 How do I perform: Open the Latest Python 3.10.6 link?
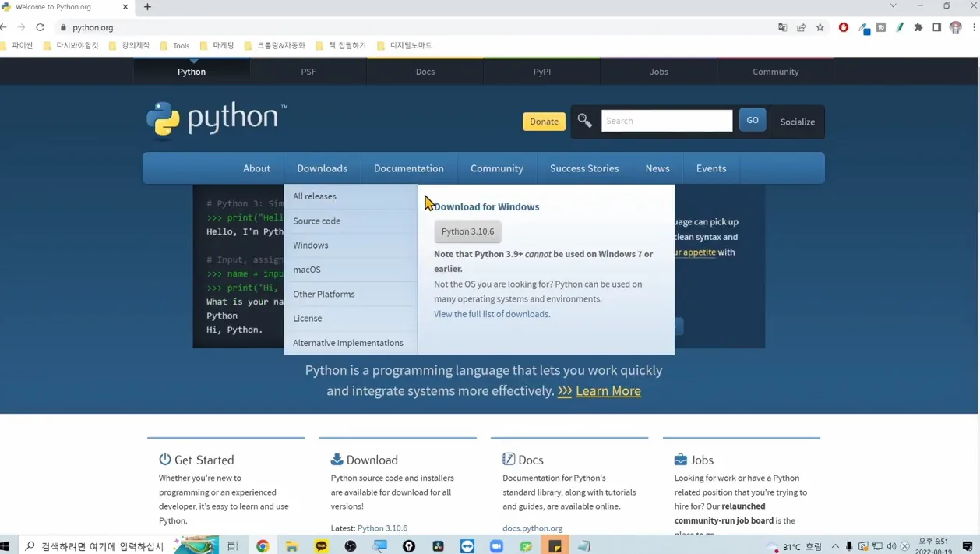click(382, 528)
